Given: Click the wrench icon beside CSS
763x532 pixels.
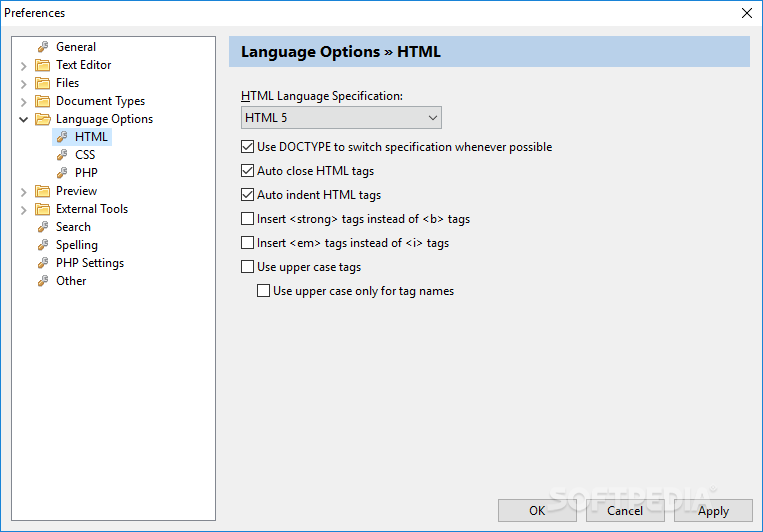Looking at the screenshot, I should pyautogui.click(x=62, y=155).
